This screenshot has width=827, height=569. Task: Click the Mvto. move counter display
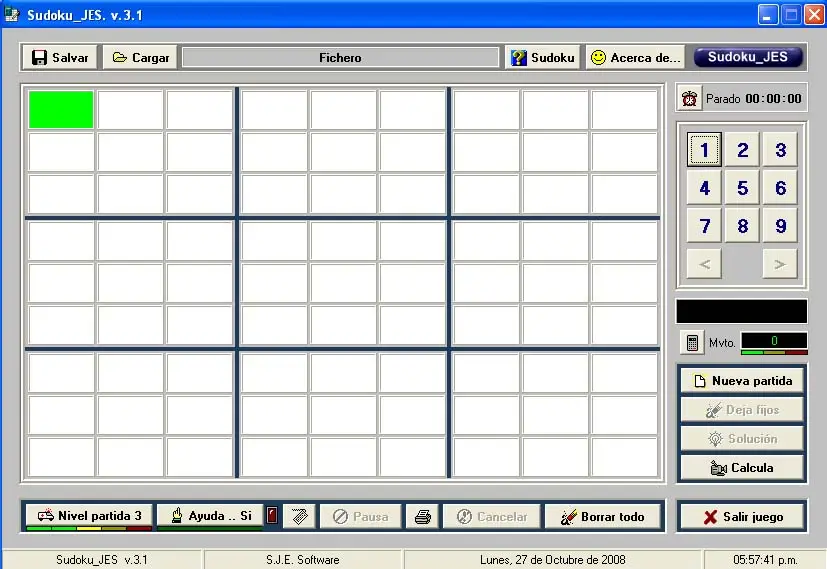774,341
